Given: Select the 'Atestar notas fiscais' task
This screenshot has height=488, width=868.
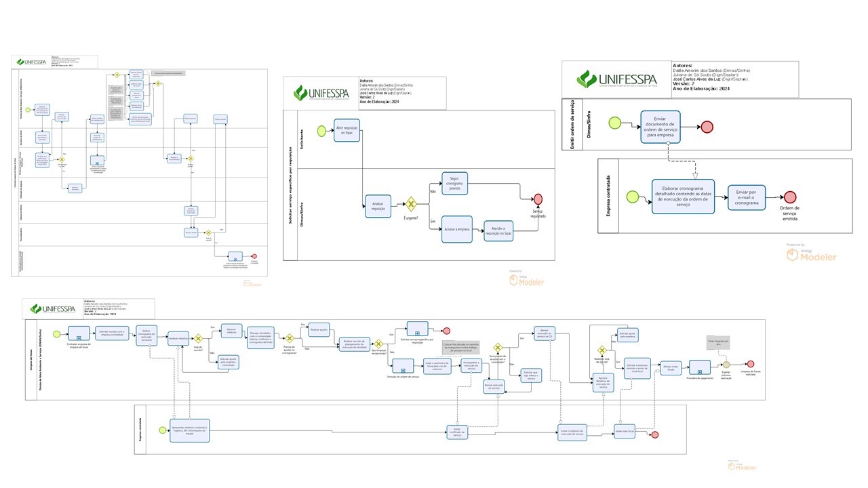Looking at the screenshot, I should click(x=671, y=368).
